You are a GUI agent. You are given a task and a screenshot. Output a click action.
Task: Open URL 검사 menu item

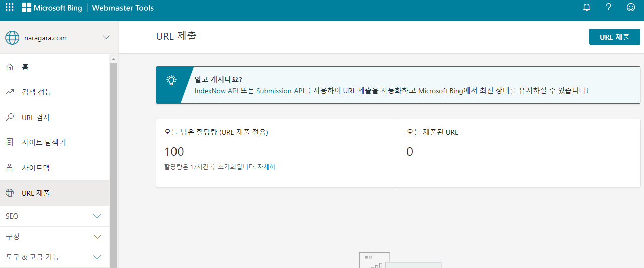pyautogui.click(x=54, y=117)
